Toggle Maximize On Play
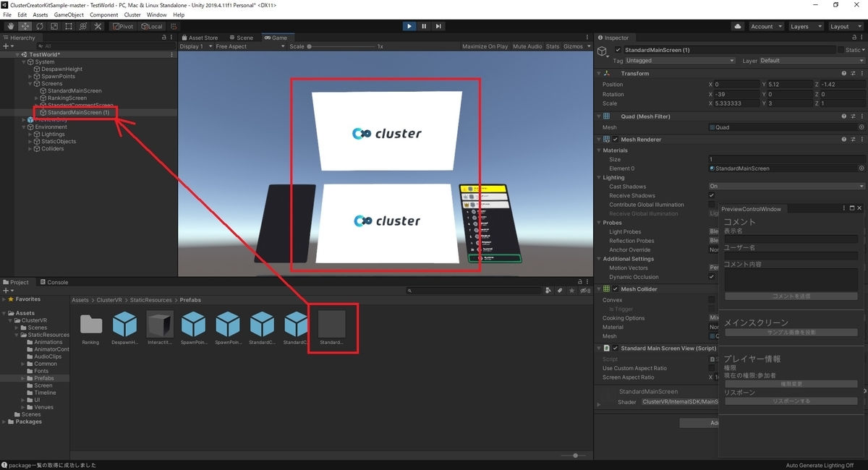Viewport: 868px width, 470px height. click(485, 46)
